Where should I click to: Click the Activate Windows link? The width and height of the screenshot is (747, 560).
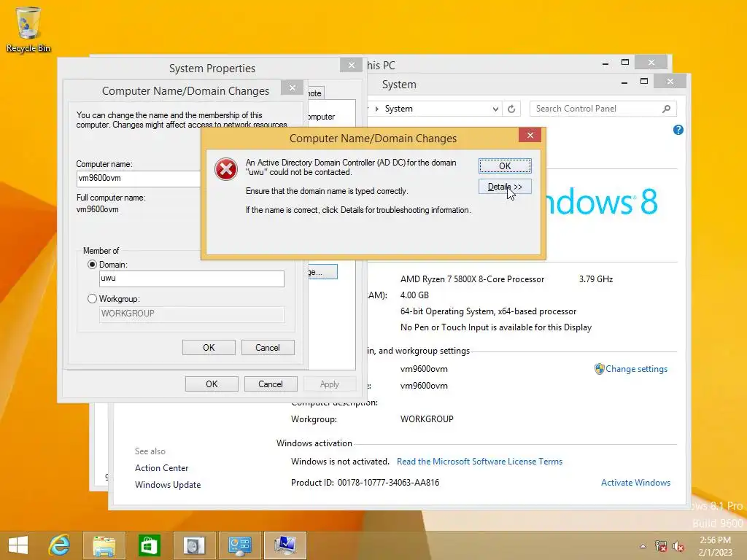coord(635,483)
